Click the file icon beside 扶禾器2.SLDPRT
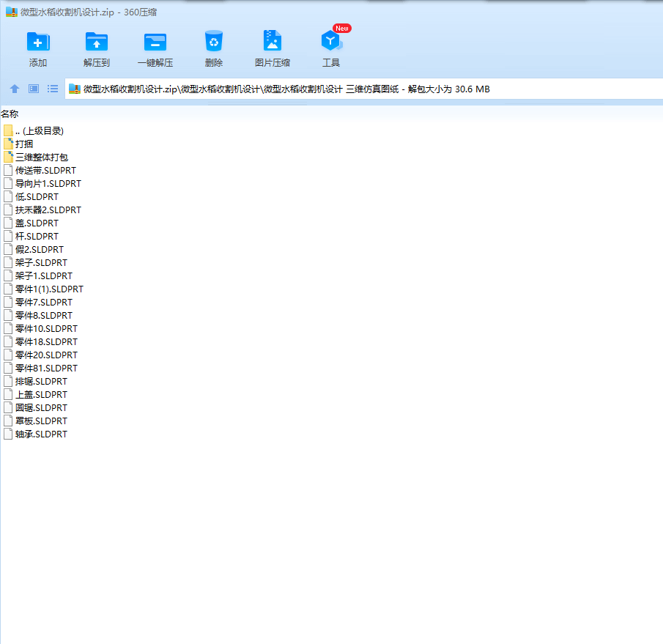The image size is (663, 644). (8, 210)
